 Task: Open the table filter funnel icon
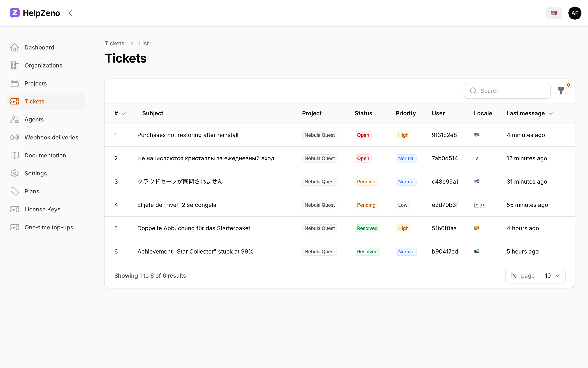[x=561, y=91]
